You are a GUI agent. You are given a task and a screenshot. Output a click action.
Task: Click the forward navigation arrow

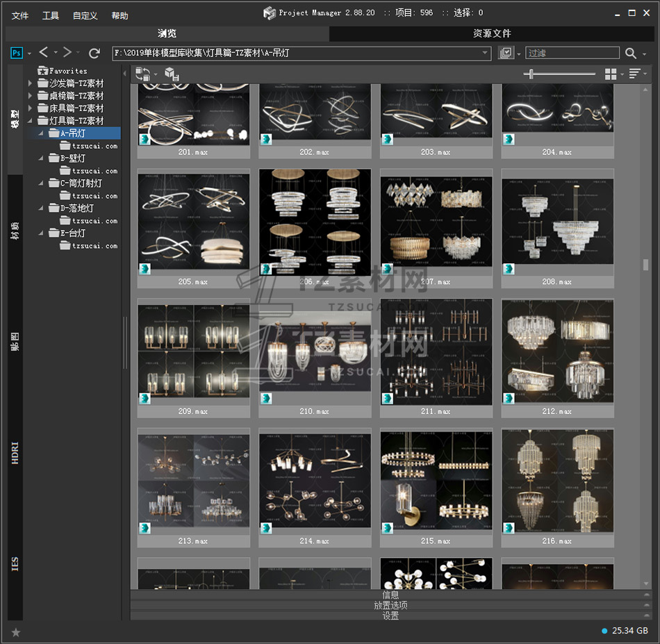coord(67,53)
